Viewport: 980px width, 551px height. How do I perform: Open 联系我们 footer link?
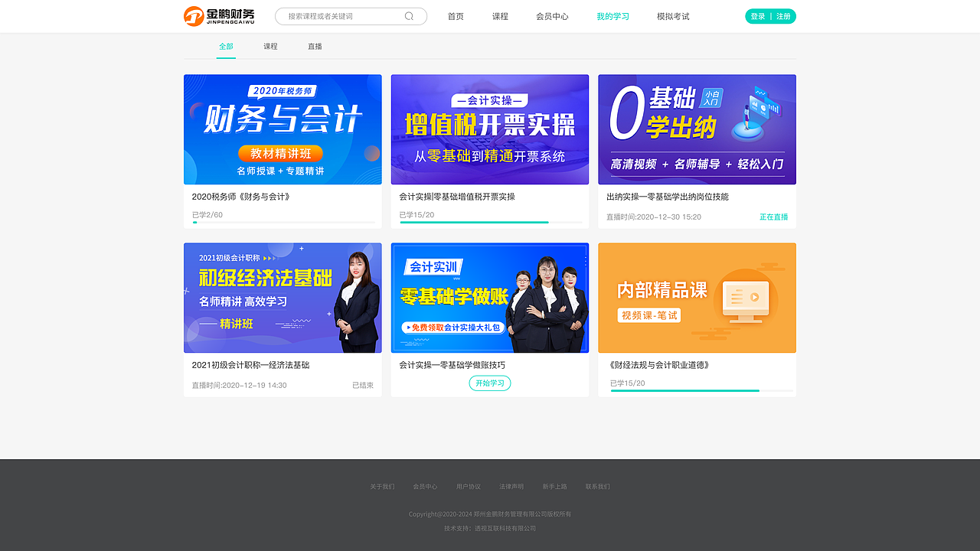pyautogui.click(x=598, y=486)
